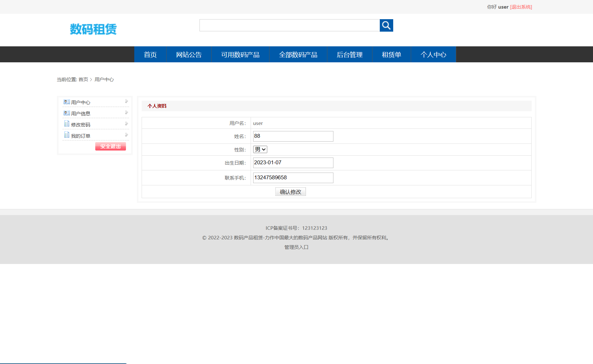The height and width of the screenshot is (364, 593).
Task: Click the arrow beside 我的订单
Action: [x=127, y=134]
